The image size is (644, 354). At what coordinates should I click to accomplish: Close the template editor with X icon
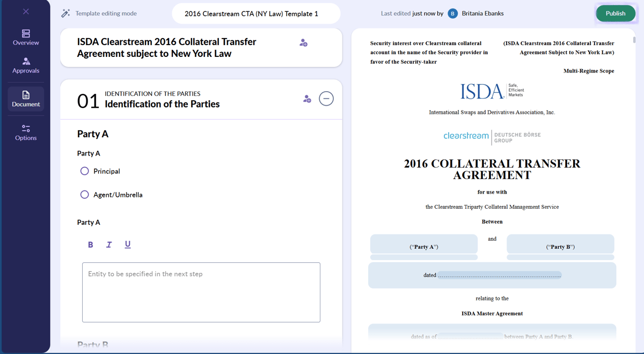tap(26, 11)
